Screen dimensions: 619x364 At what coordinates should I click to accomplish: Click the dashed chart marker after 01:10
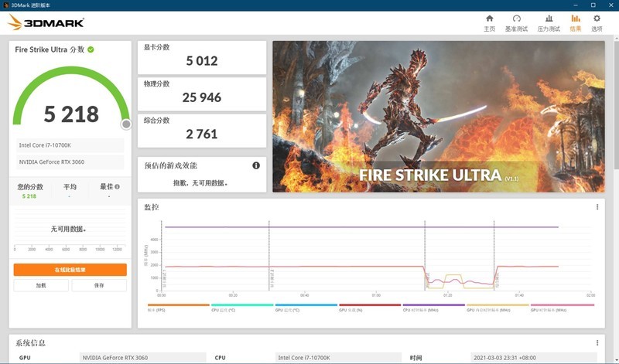point(425,256)
